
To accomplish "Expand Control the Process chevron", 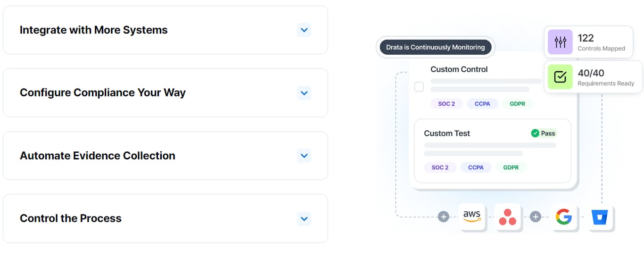I will 304,218.
